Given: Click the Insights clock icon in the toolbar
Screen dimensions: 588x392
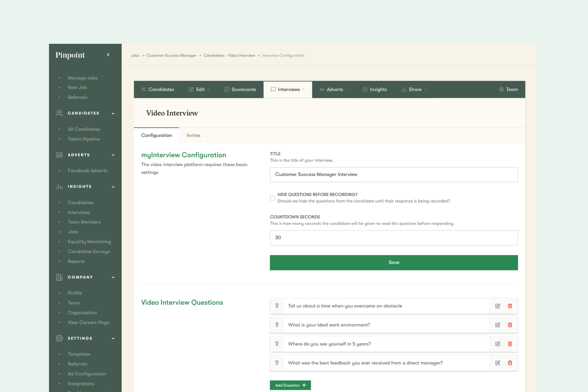Looking at the screenshot, I should click(365, 89).
